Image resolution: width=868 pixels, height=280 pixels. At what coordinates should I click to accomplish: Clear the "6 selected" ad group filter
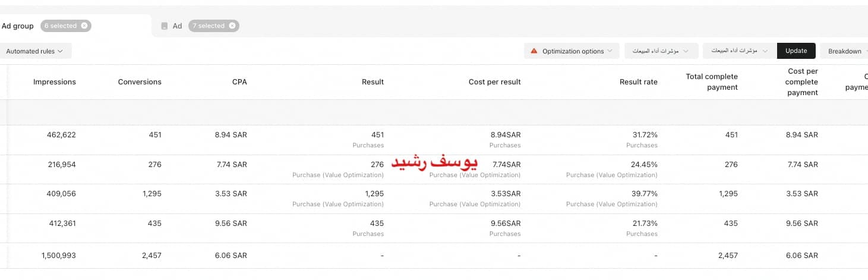84,26
